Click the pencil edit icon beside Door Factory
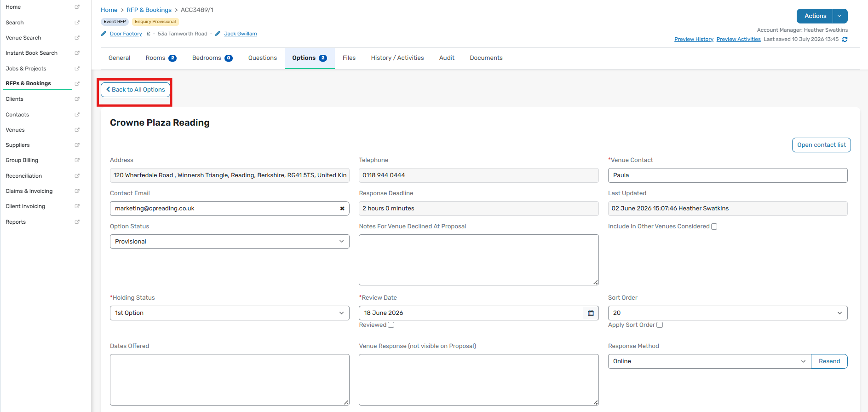Viewport: 868px width, 412px height. coord(103,34)
